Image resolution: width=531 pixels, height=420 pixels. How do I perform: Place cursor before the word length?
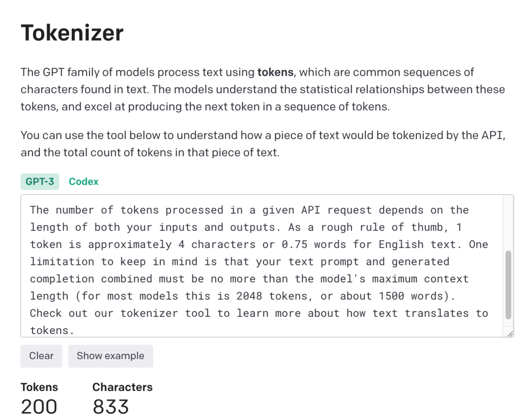point(30,227)
